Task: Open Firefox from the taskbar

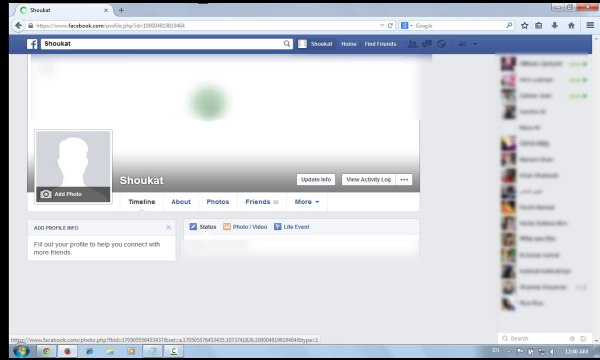Action: point(67,351)
